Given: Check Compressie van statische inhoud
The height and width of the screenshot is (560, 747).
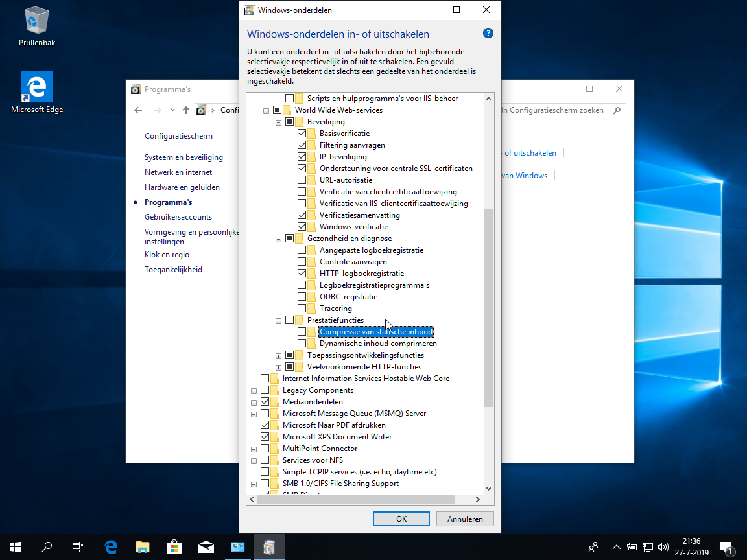Looking at the screenshot, I should tap(302, 331).
